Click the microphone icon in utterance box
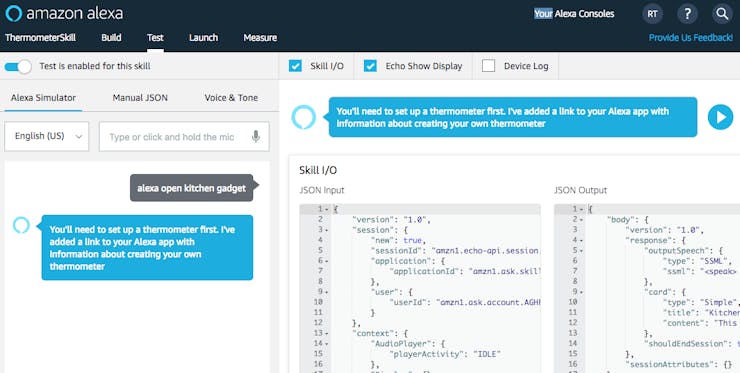Viewport: 740px width, 373px height. pos(256,136)
